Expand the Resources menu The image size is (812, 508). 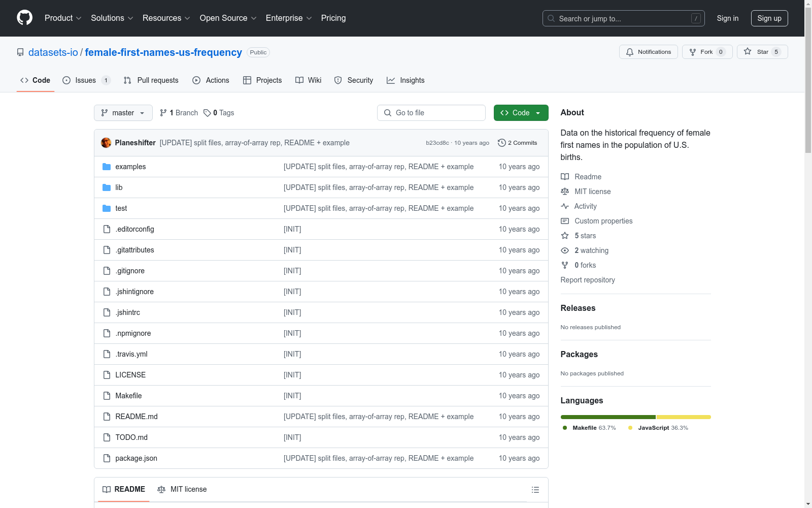point(166,18)
